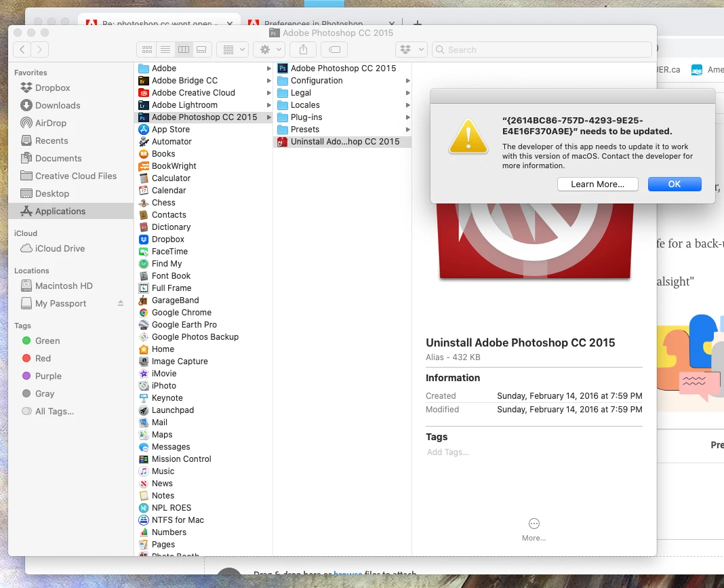
Task: Click the More button in preview pane
Action: pyautogui.click(x=534, y=530)
